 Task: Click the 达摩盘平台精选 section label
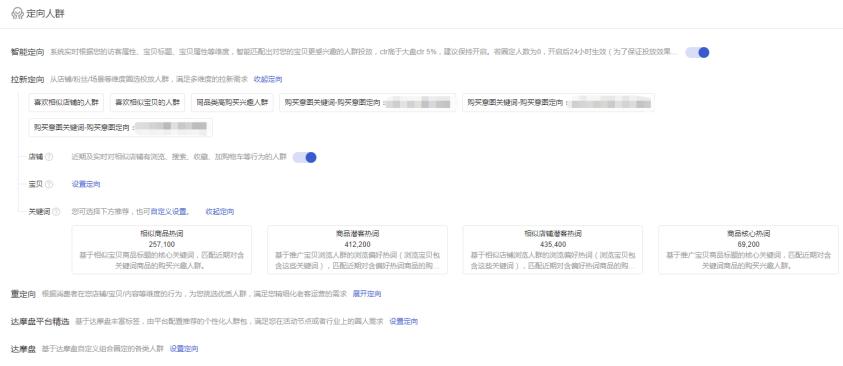click(x=40, y=321)
